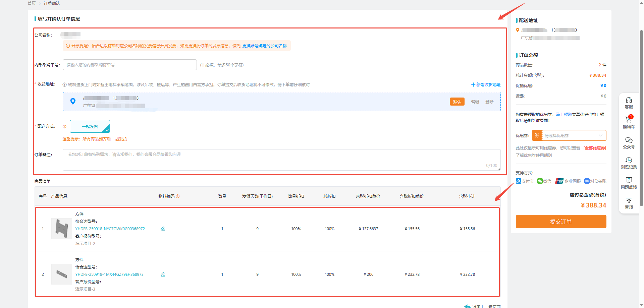Viewport: 644px width, 308px height.
Task: Click 新增收货地址 to add address
Action: pyautogui.click(x=486, y=85)
